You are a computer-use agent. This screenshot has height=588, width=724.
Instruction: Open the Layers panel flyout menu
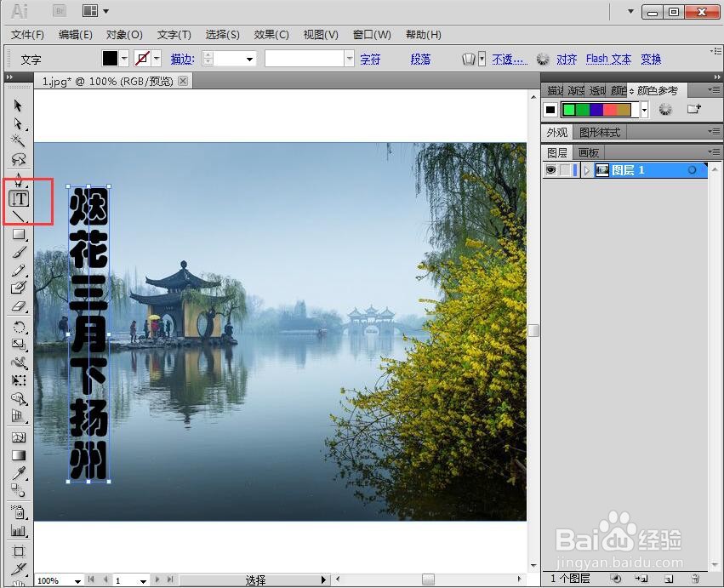714,152
